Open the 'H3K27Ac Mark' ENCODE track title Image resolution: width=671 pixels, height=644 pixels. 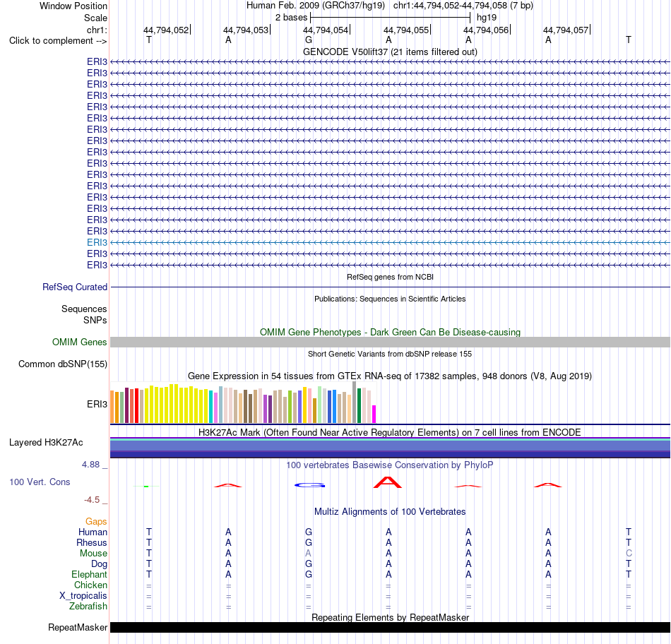click(x=390, y=432)
